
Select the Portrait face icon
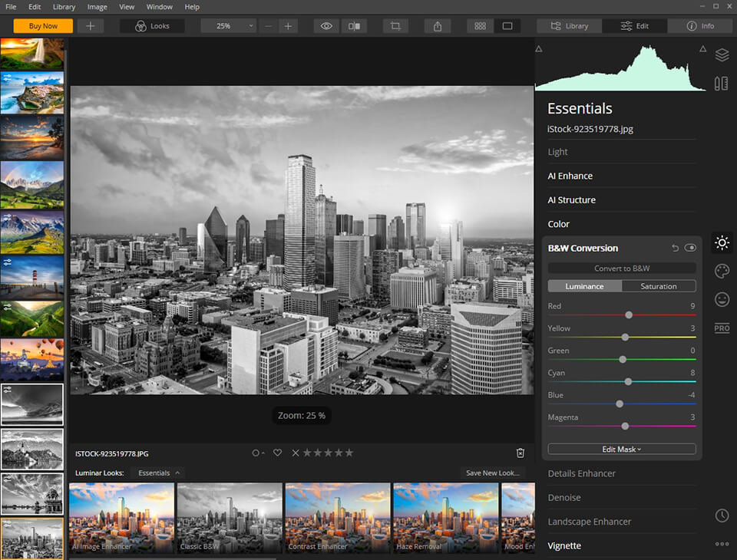pos(722,299)
